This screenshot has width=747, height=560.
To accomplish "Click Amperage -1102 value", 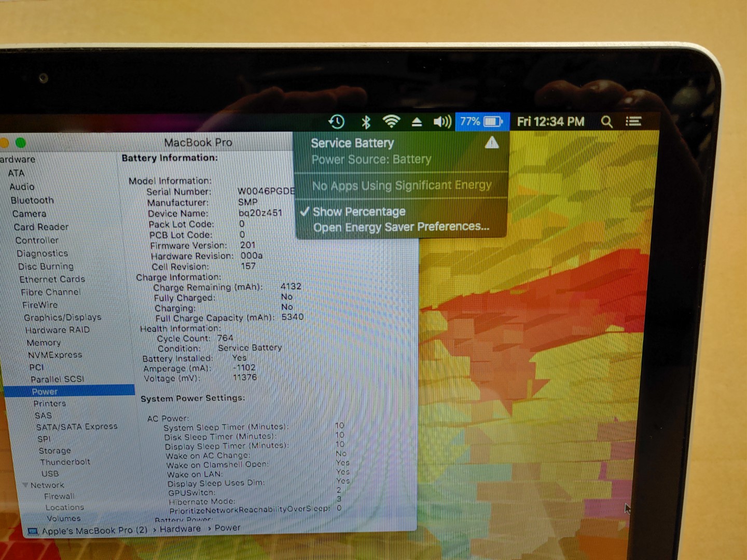I will point(244,368).
